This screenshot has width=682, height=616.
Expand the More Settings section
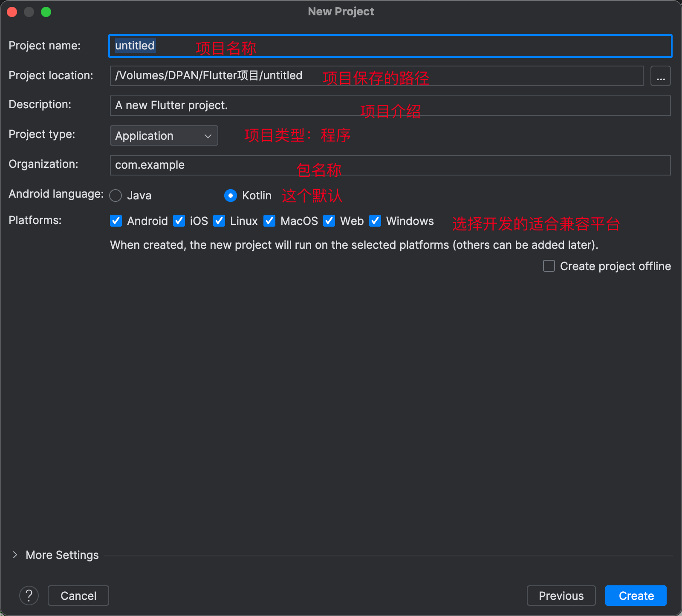[x=15, y=555]
